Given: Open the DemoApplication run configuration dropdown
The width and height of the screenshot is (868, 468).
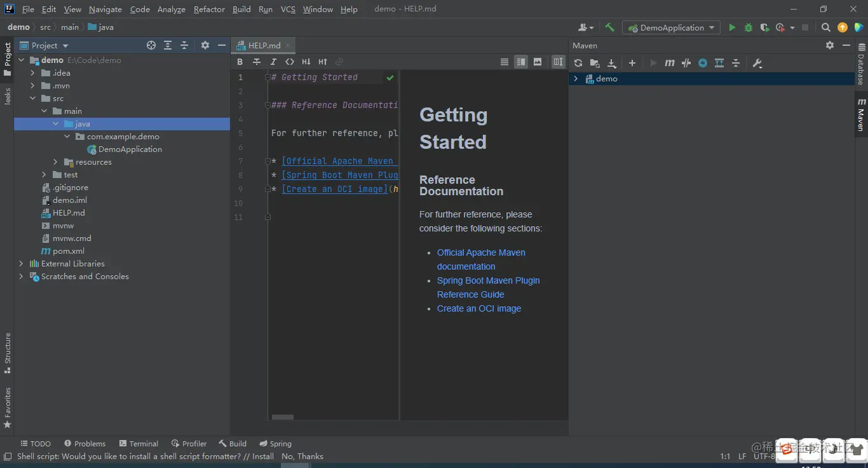Looking at the screenshot, I should tap(671, 27).
